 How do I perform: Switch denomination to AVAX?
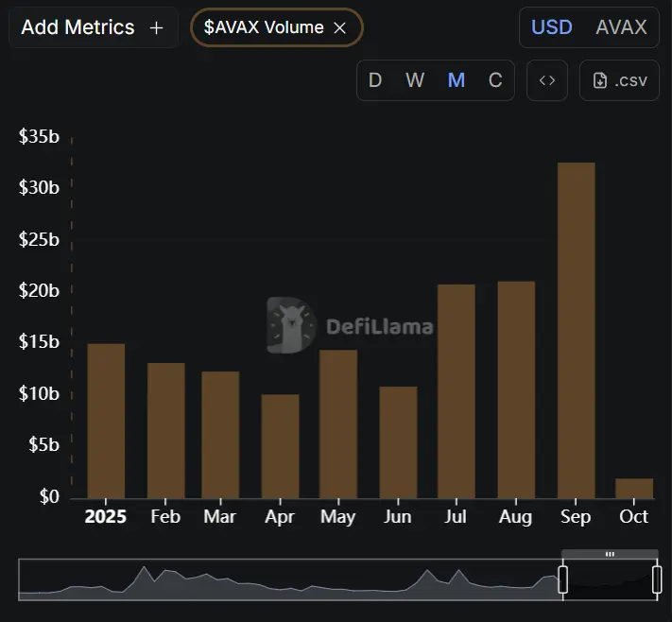[621, 26]
